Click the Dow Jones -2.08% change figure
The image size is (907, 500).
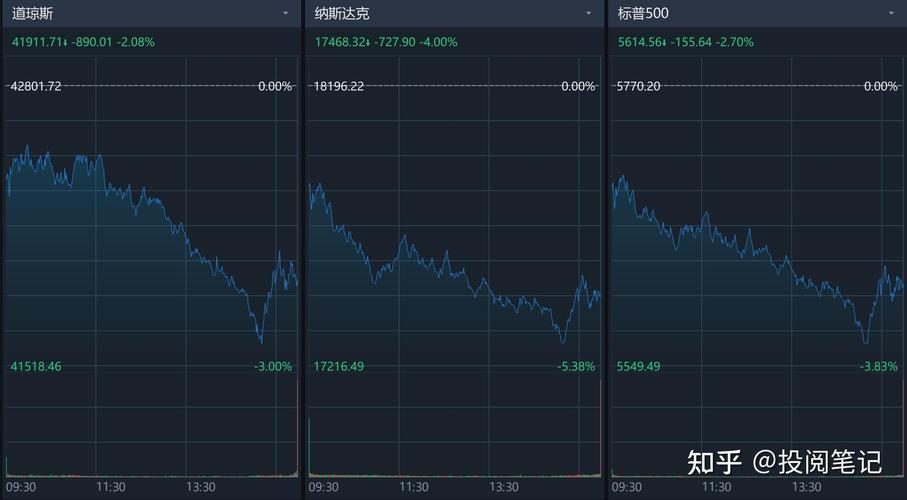[136, 42]
